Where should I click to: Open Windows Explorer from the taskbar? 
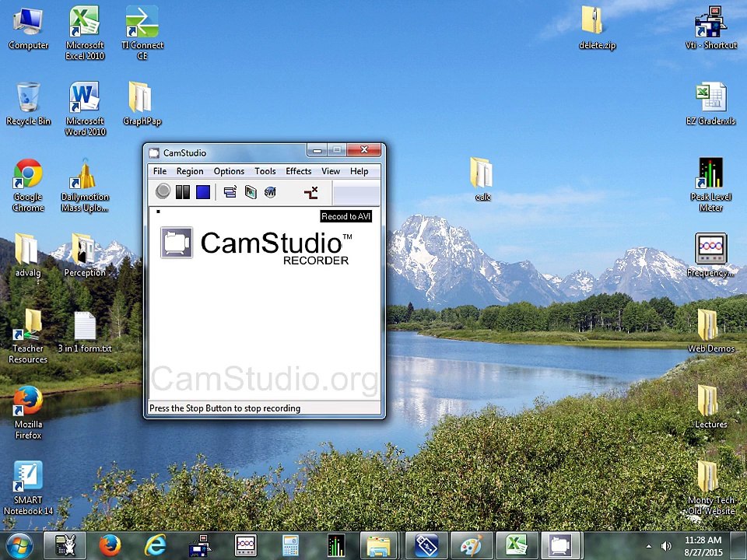point(379,545)
